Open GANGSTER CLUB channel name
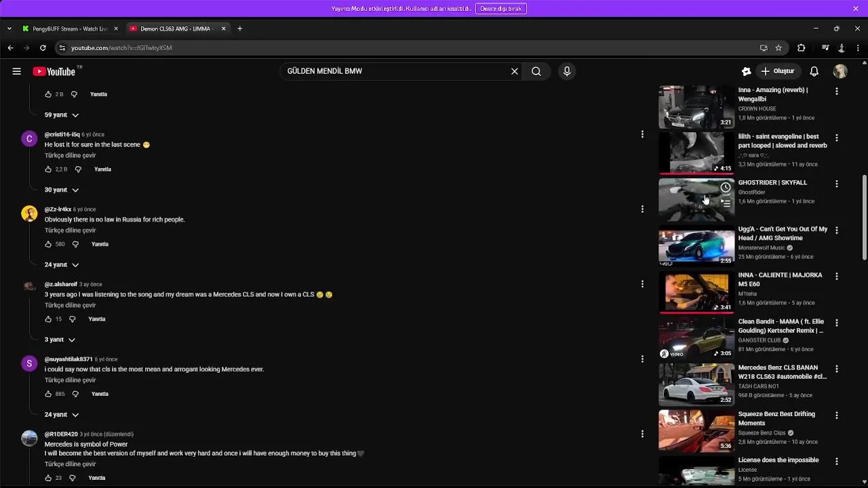 [759, 340]
